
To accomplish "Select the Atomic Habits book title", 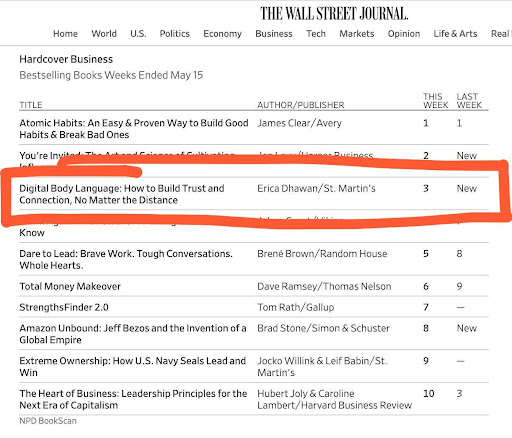I will point(134,129).
